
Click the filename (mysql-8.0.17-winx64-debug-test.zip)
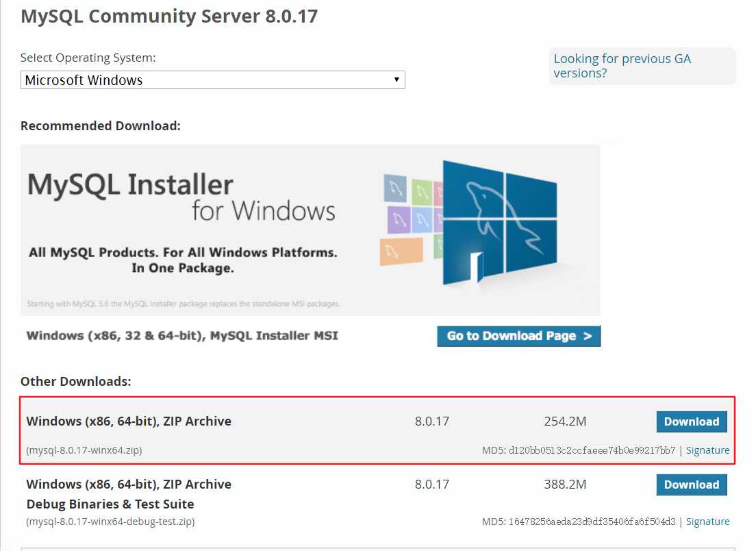(110, 522)
